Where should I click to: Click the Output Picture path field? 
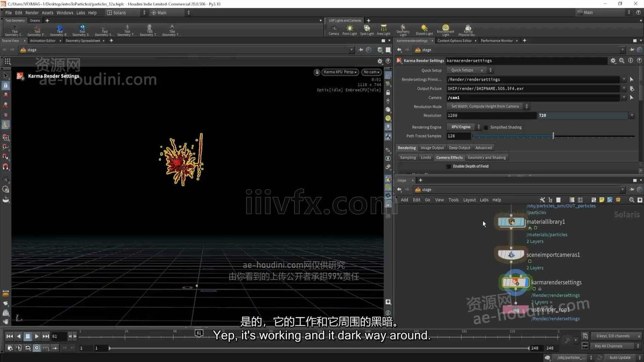pyautogui.click(x=533, y=89)
